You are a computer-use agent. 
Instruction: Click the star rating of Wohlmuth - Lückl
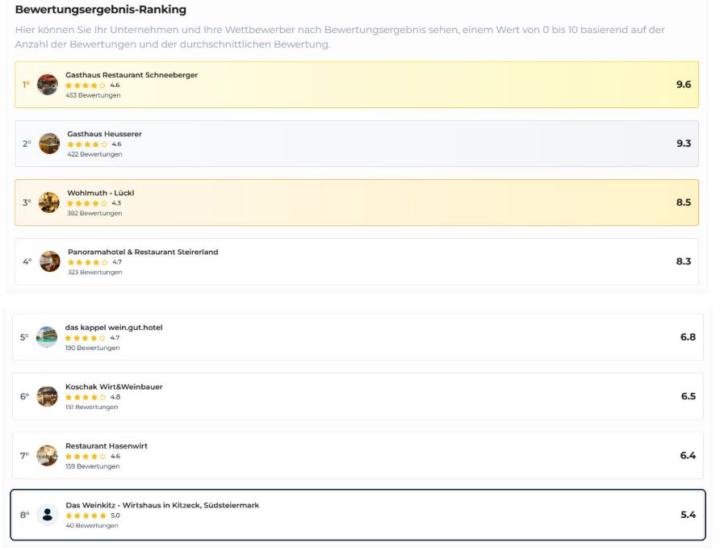tap(87, 203)
